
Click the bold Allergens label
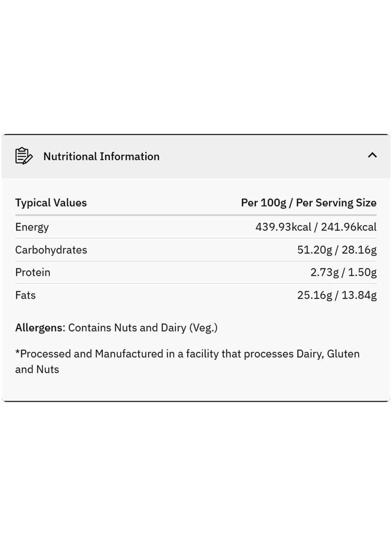[40, 328]
